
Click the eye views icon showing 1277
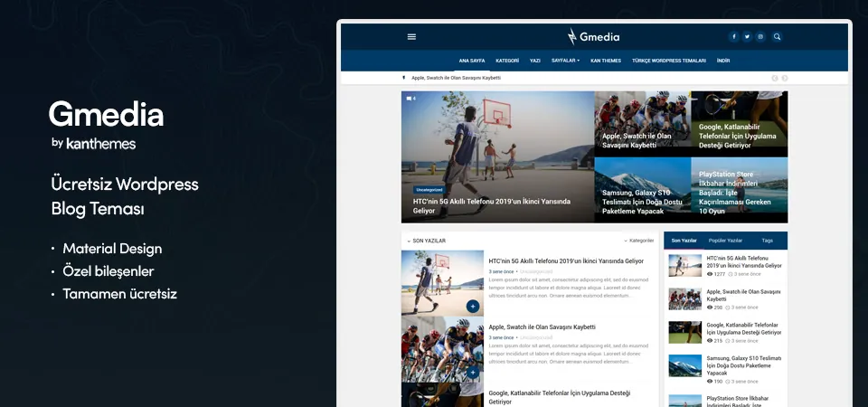[711, 274]
